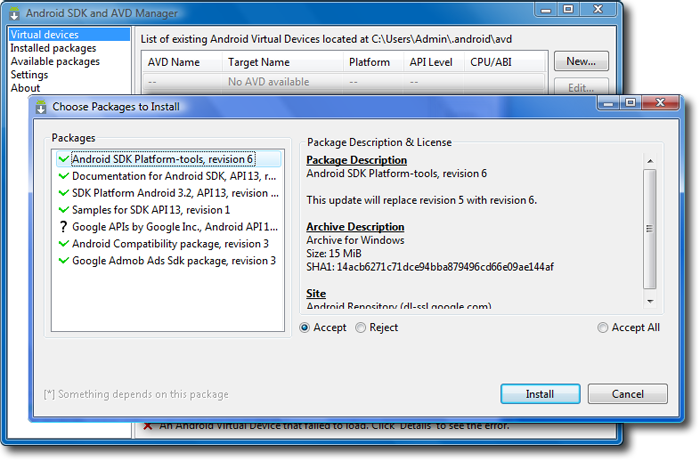Click green checkmark beside SDK Platform Android 3.2

click(x=64, y=193)
